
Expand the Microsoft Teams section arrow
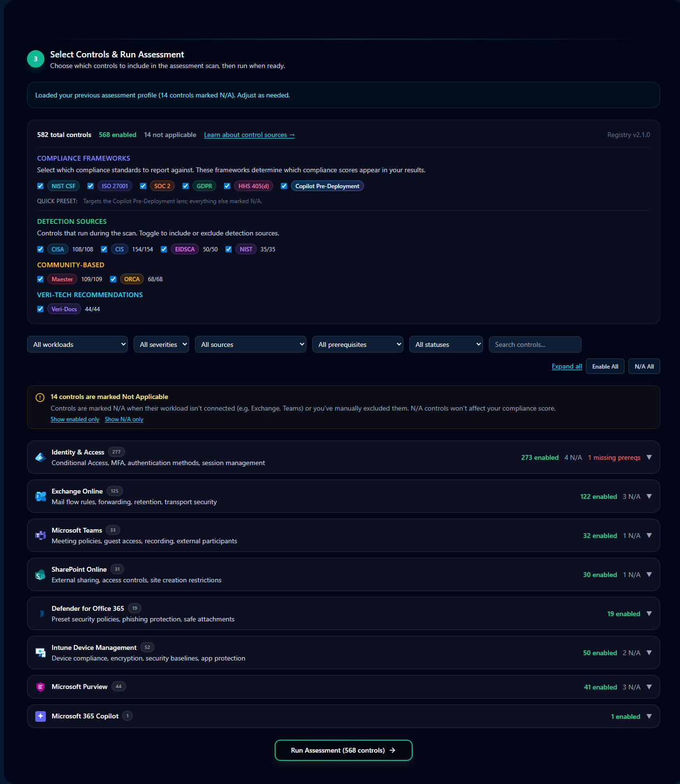[x=649, y=536]
